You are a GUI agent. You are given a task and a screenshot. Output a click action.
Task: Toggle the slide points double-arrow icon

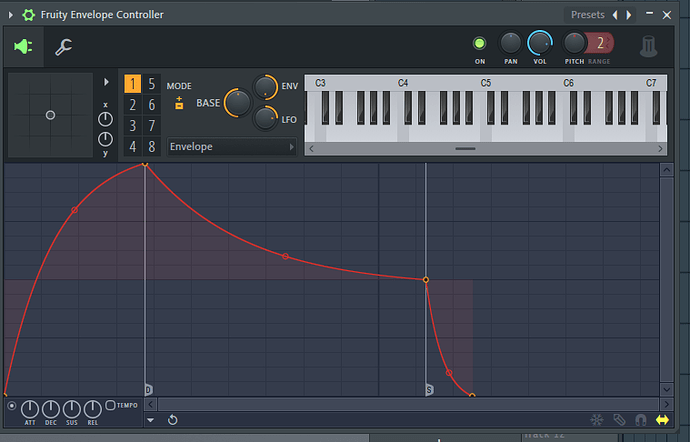coord(662,420)
